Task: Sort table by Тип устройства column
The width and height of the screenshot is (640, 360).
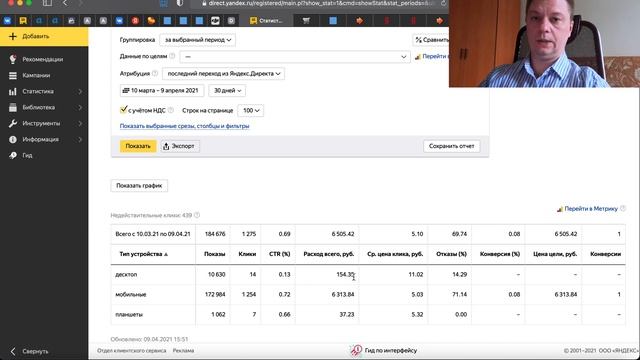Action: point(143,254)
